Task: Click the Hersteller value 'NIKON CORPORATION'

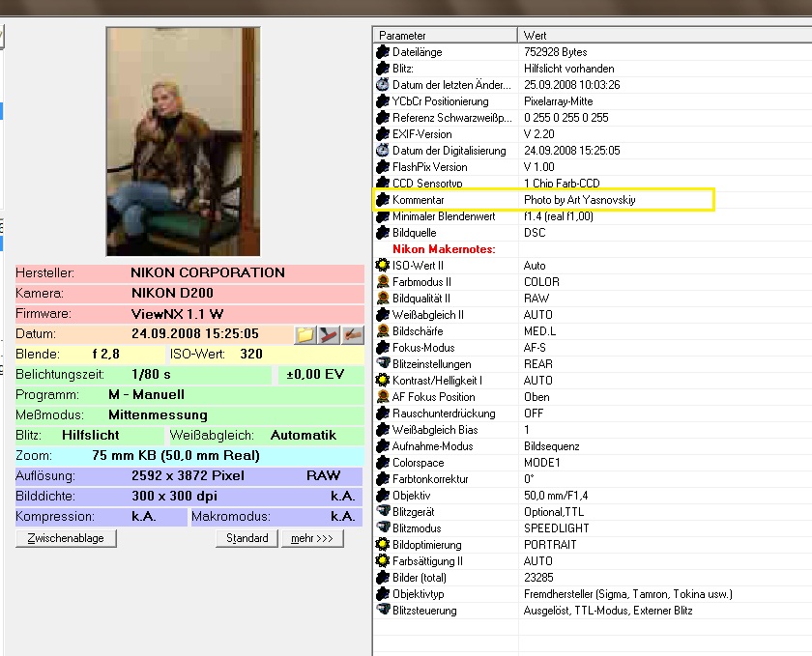Action: [x=208, y=272]
